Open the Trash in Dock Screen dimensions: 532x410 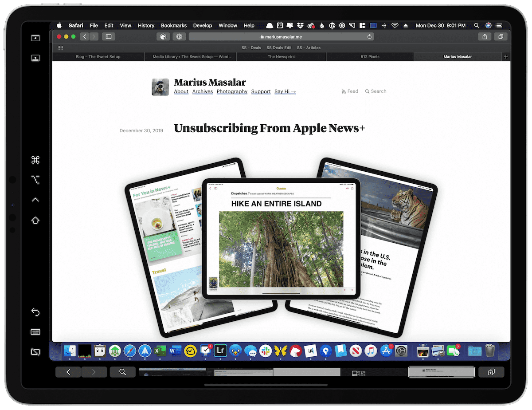[490, 351]
